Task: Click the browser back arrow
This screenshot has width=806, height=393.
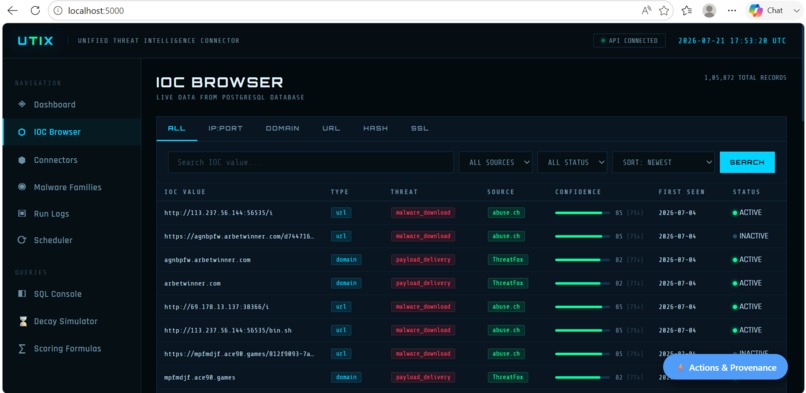Action: click(x=12, y=10)
